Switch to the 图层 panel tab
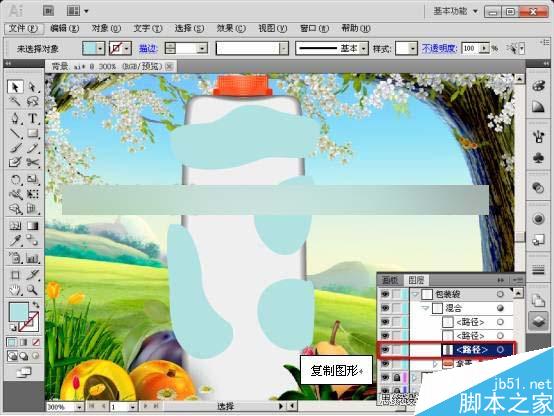 (x=416, y=280)
